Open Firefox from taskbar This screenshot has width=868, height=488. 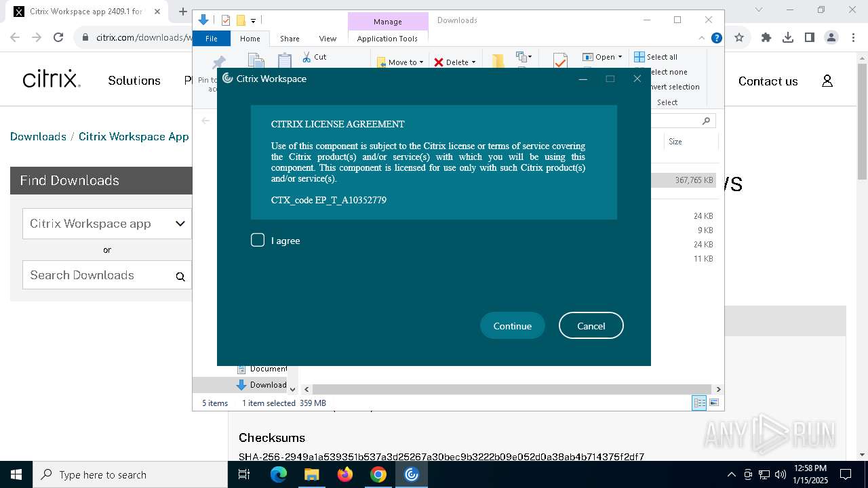click(x=345, y=474)
